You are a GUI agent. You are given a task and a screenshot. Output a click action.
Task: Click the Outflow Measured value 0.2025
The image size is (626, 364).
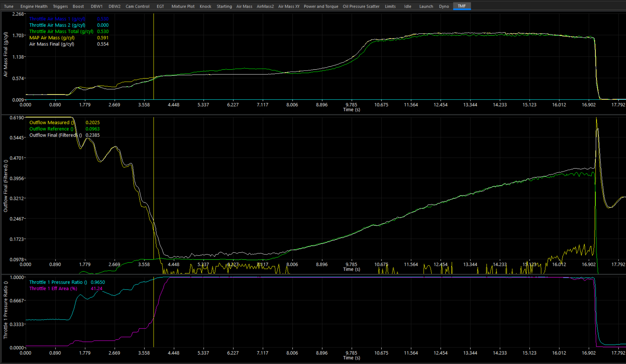[93, 123]
